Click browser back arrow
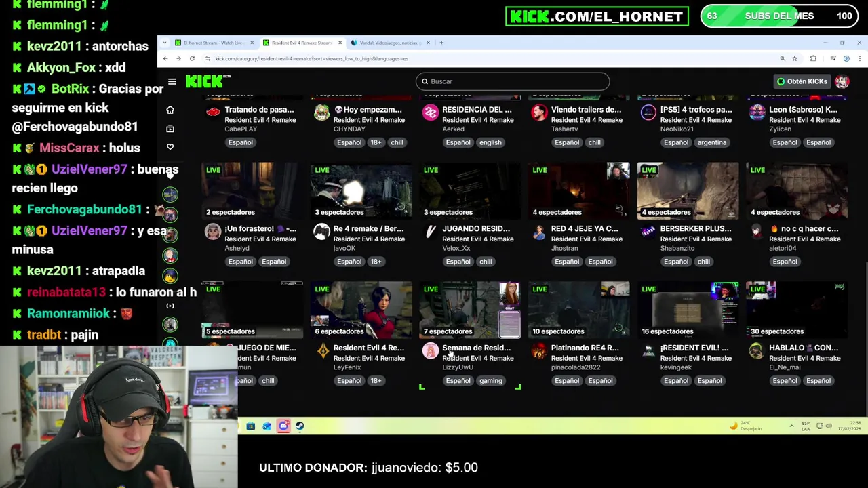Image resolution: width=868 pixels, height=488 pixels. [165, 58]
